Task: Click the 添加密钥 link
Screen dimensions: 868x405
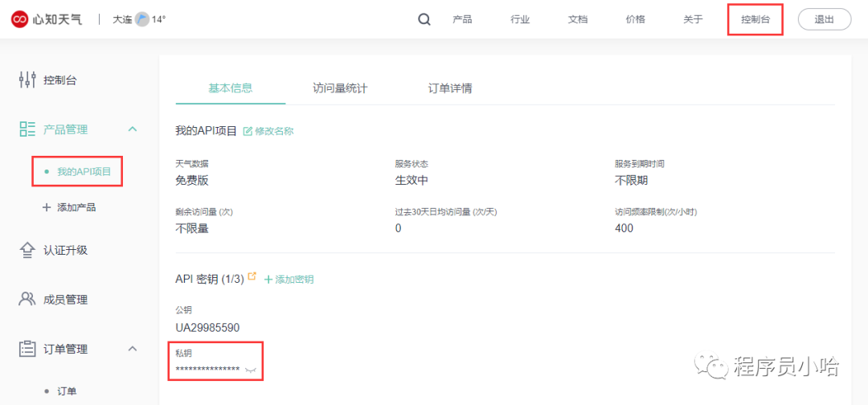Action: pos(289,279)
